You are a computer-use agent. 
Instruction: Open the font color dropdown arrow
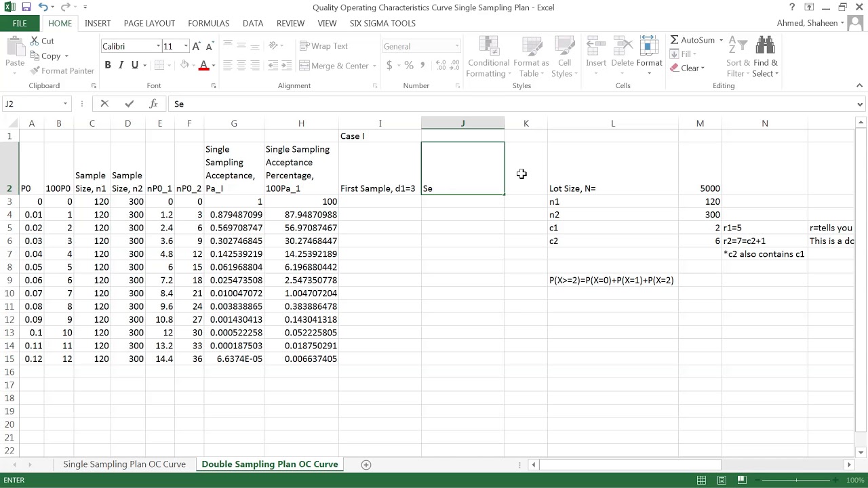[213, 66]
